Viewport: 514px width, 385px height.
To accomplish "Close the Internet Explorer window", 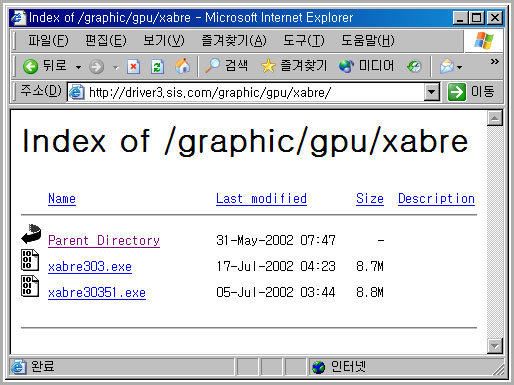I will click(495, 18).
